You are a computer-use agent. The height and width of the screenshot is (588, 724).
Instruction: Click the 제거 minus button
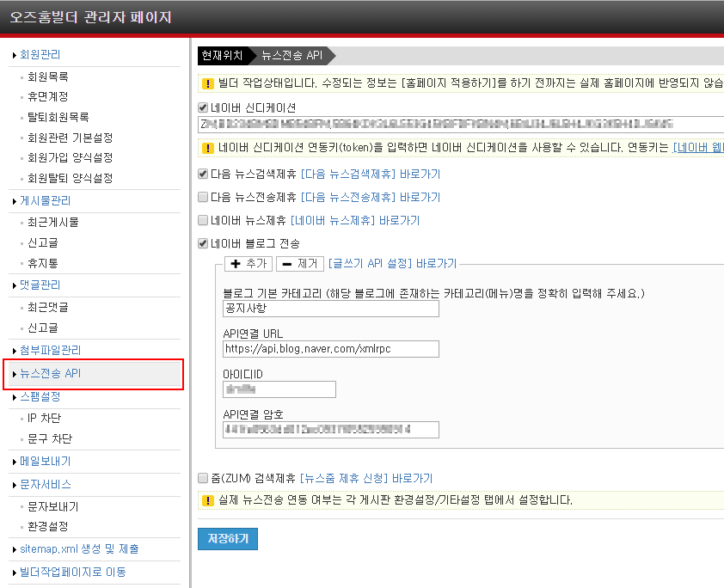pyautogui.click(x=299, y=264)
